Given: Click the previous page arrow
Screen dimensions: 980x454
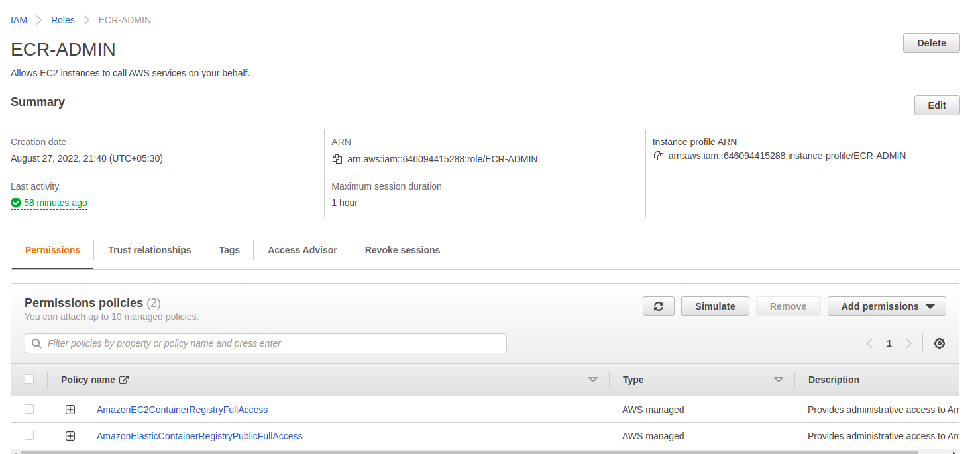Looking at the screenshot, I should point(869,343).
